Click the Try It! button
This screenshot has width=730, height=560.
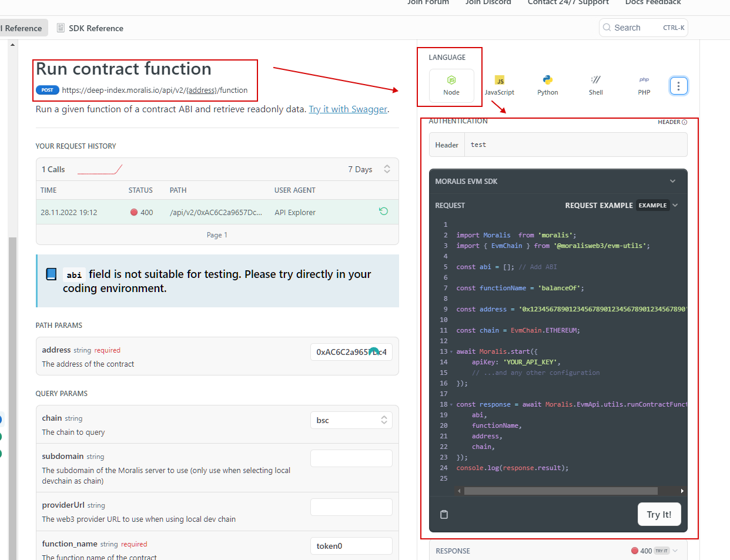(x=659, y=514)
